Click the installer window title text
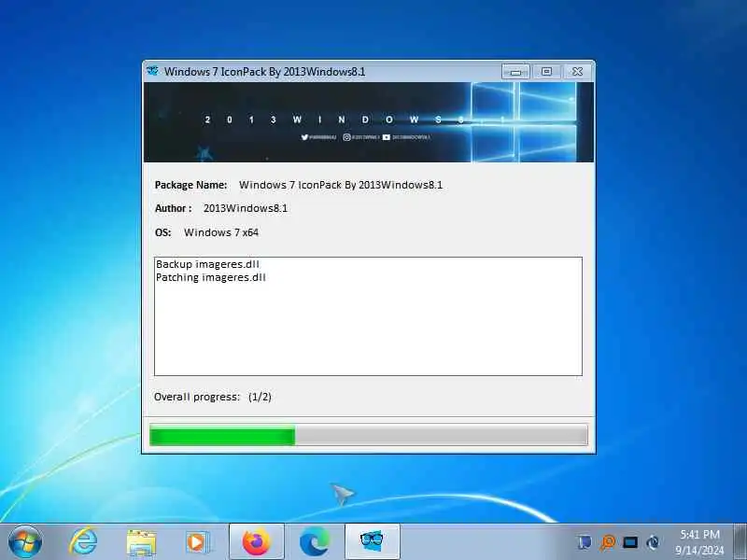 pyautogui.click(x=265, y=72)
